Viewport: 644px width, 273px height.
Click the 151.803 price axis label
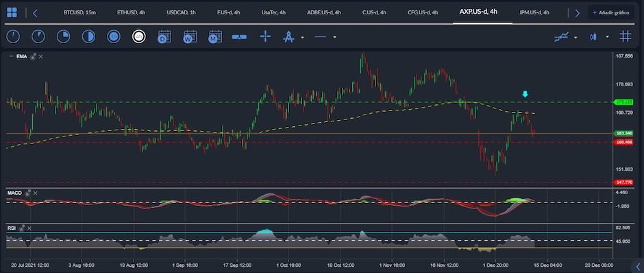[x=624, y=169]
